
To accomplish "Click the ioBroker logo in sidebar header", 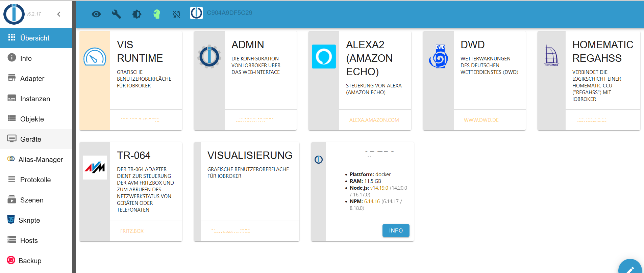I will 14,14.
